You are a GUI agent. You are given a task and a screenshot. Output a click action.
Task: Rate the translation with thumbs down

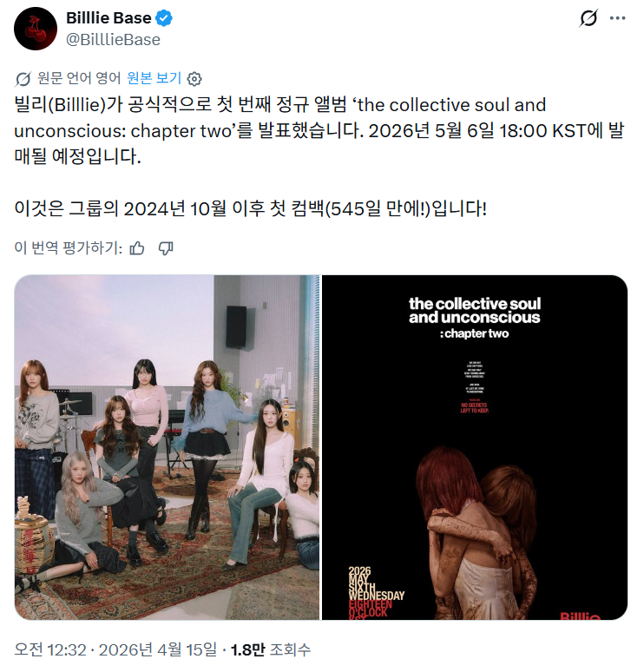click(x=166, y=248)
